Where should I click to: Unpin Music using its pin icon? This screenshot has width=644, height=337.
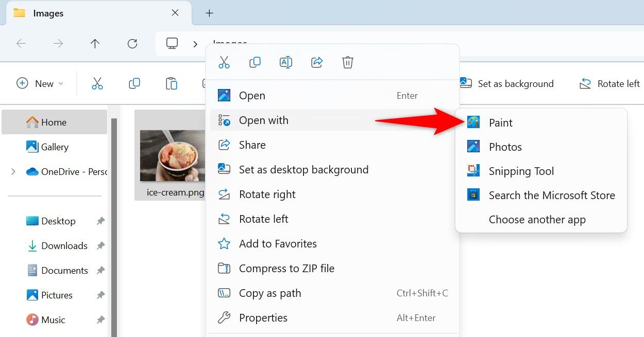pos(100,320)
